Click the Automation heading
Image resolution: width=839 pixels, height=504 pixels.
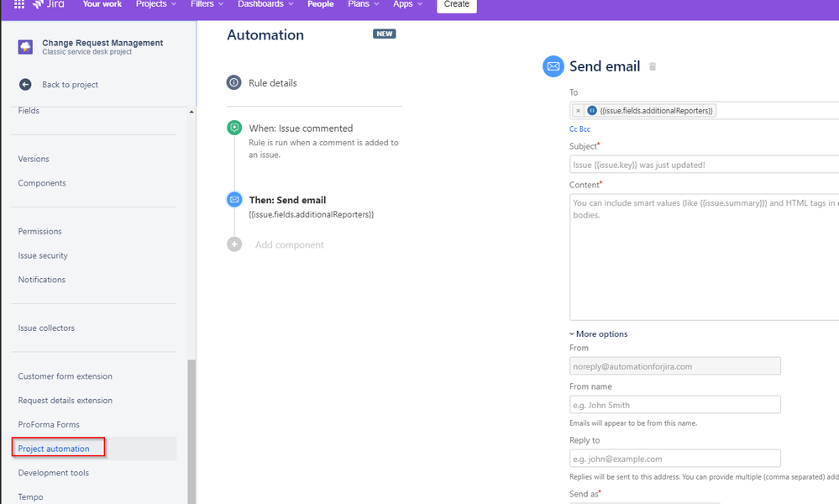265,34
